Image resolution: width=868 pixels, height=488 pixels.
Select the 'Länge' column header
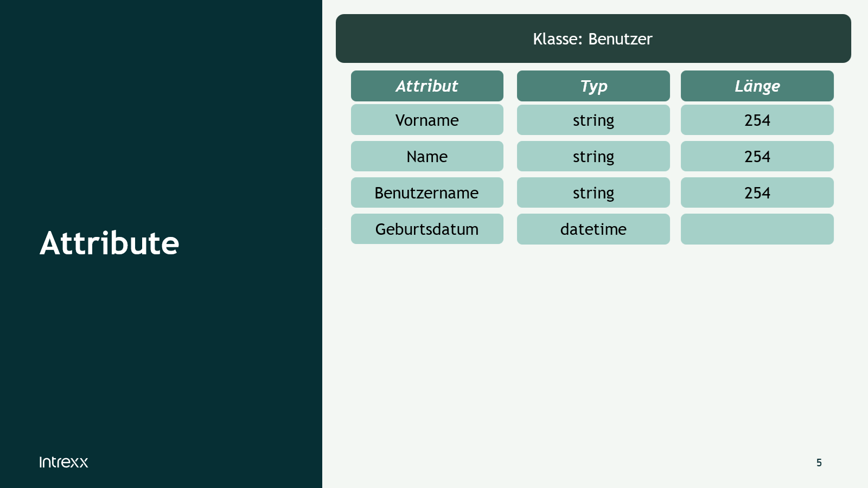tap(757, 86)
